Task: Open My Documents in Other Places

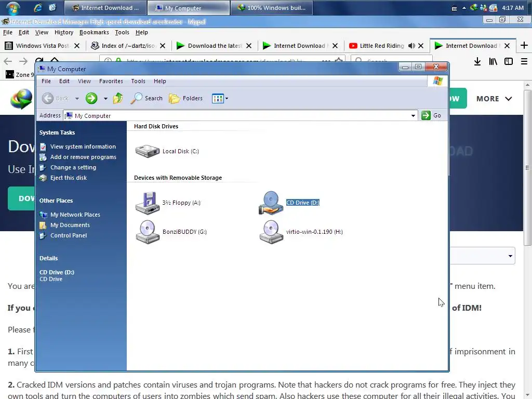Action: click(x=70, y=225)
